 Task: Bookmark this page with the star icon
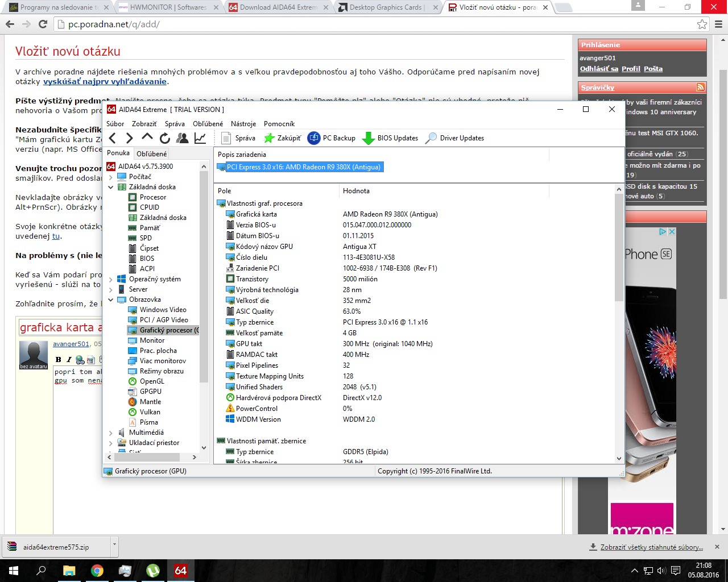(702, 24)
